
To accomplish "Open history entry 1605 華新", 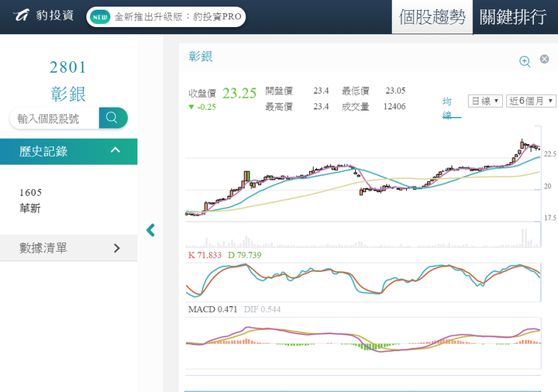I will [30, 201].
